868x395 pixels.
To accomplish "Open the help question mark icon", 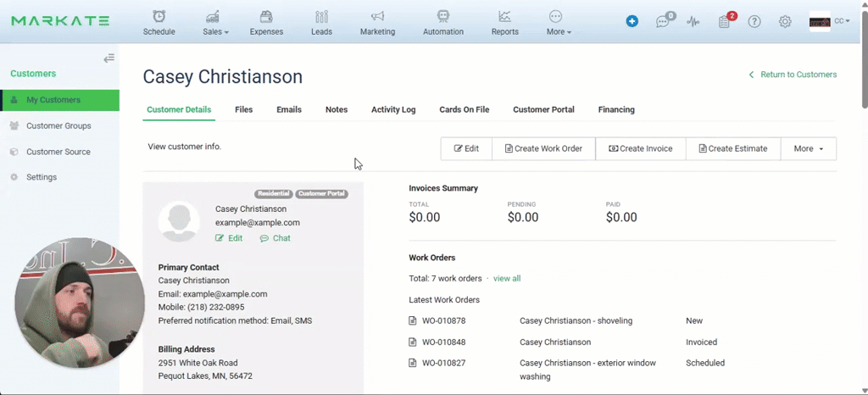I will [754, 21].
